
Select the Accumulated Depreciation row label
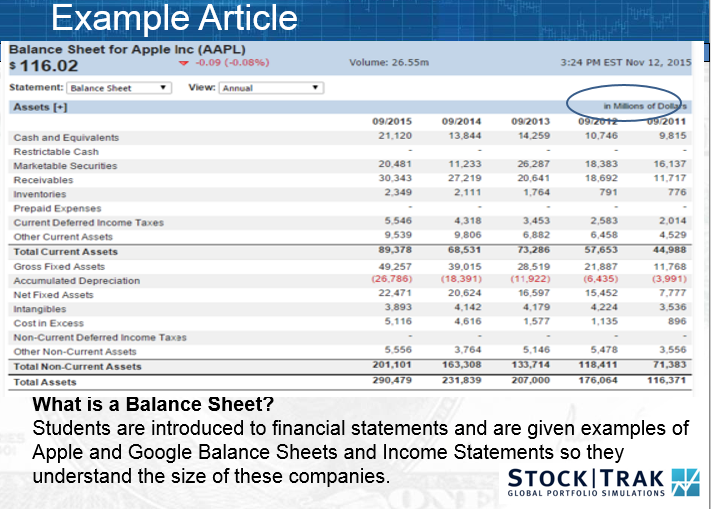[x=77, y=281]
